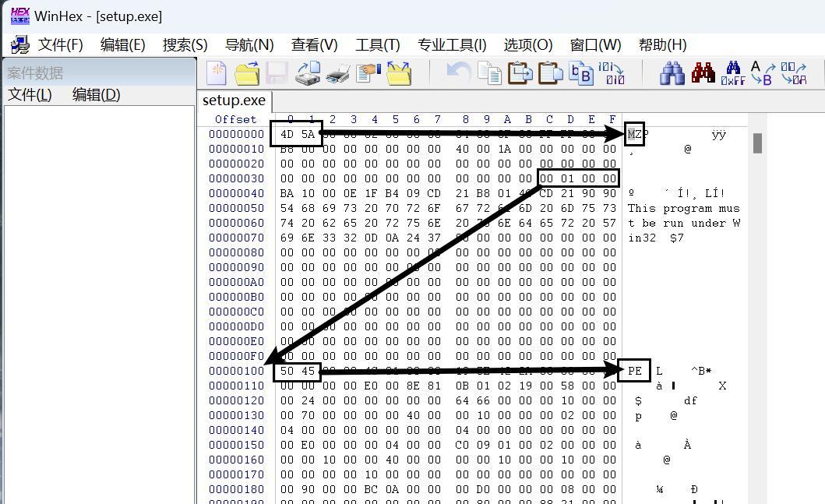Click ASCII text 'in32 $7'
Screen dimensions: 825x504
click(655, 238)
